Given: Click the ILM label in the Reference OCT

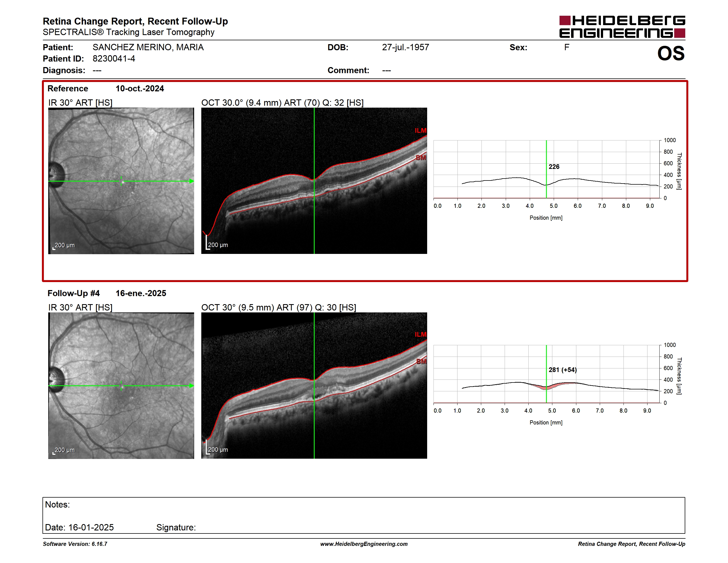Looking at the screenshot, I should tap(420, 131).
